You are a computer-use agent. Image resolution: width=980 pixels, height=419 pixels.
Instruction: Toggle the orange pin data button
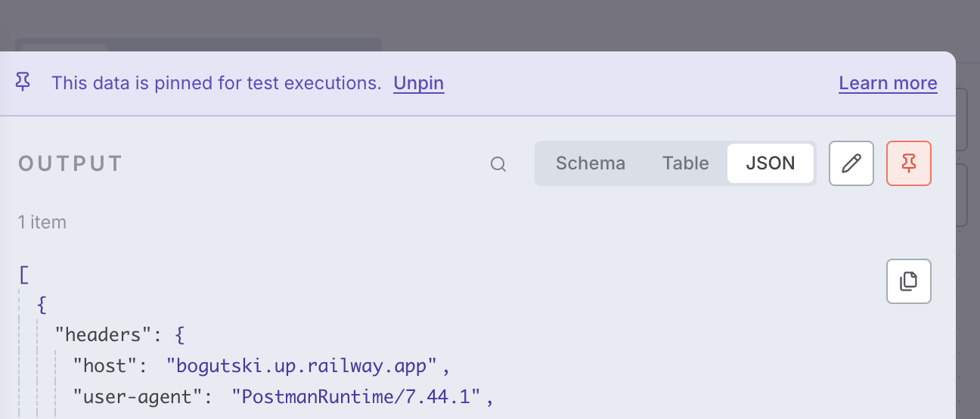click(908, 163)
